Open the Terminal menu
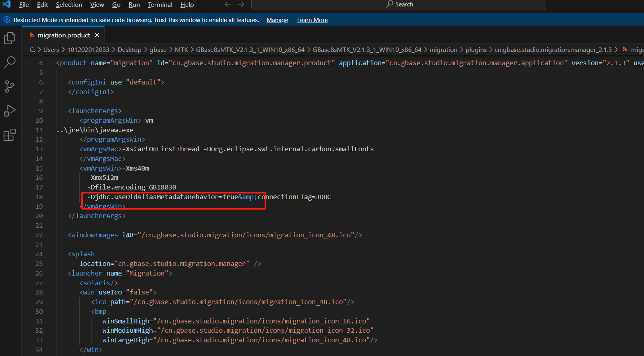The width and height of the screenshot is (644, 356). pos(160,4)
